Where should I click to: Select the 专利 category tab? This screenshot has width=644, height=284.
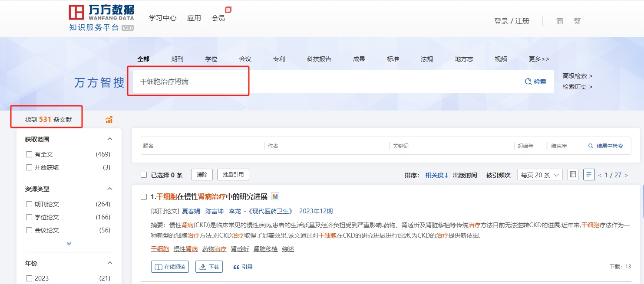279,59
